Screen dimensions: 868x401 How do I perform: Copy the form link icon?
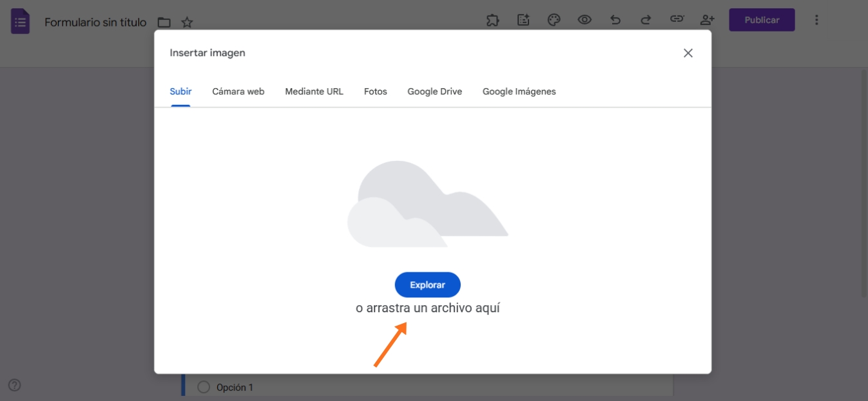[x=677, y=20]
